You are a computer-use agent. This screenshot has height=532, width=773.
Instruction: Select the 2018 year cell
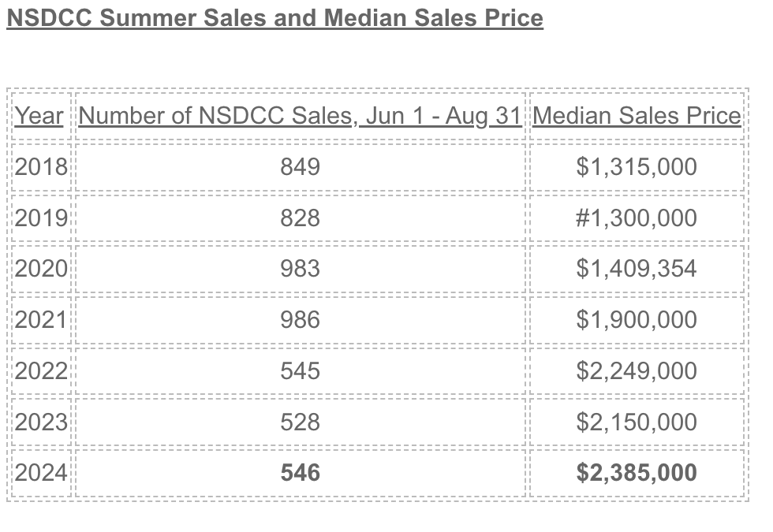coord(41,167)
